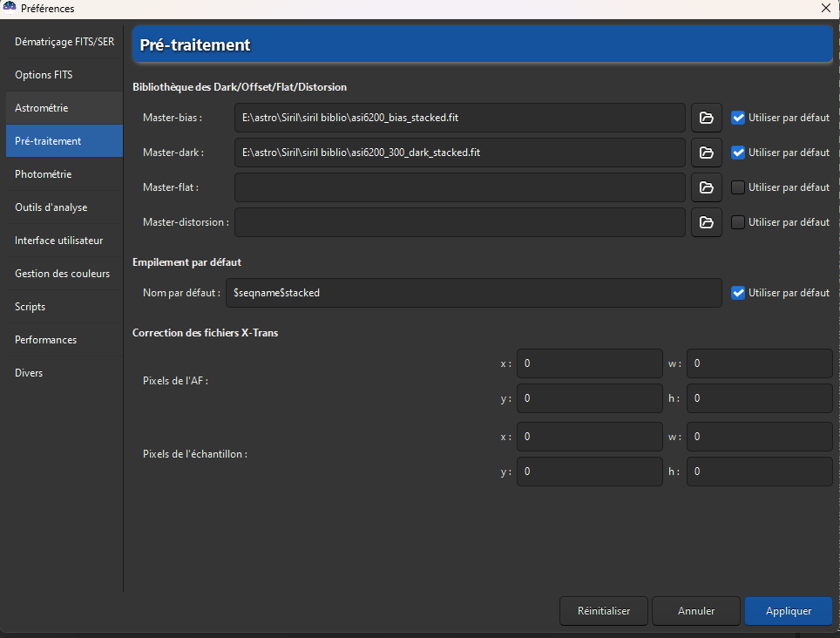Click Annuler to cancel
840x638 pixels.
click(695, 611)
